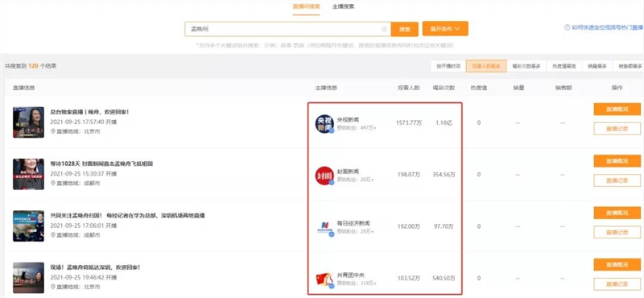Click the search input containing 孟晚舟
Viewport: 644px width, 298px height.
tap(287, 29)
